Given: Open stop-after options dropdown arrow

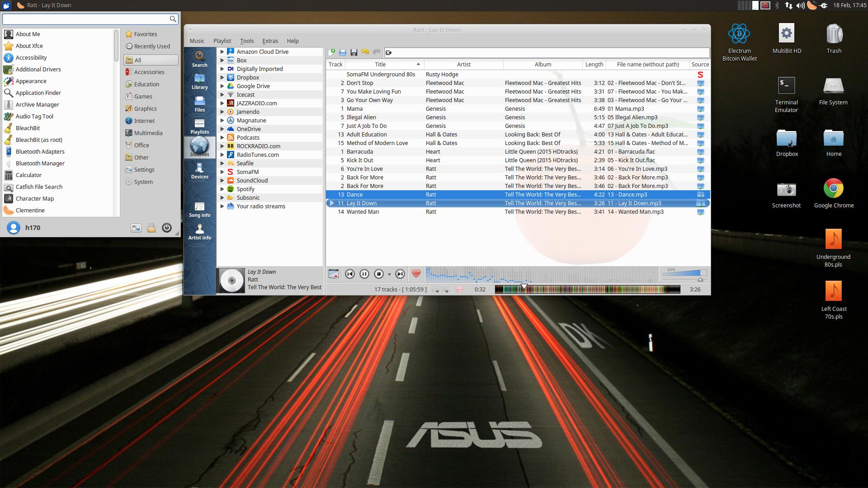Looking at the screenshot, I should pos(389,275).
